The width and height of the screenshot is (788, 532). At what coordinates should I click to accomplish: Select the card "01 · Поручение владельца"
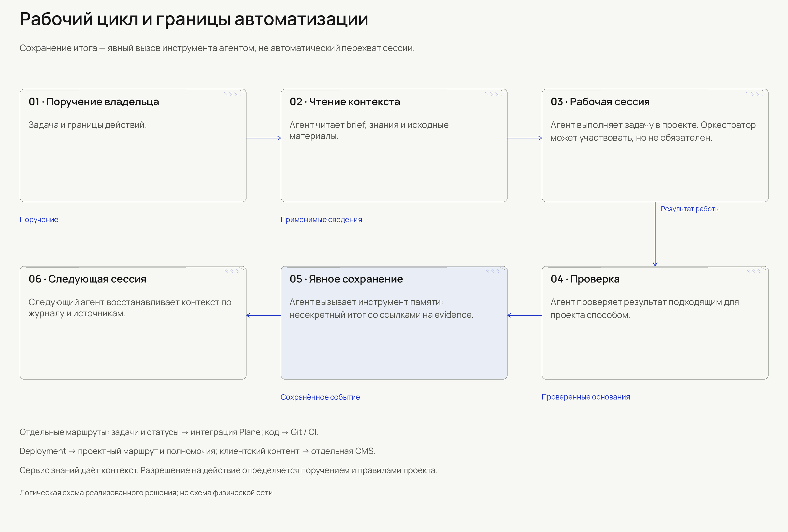(133, 146)
